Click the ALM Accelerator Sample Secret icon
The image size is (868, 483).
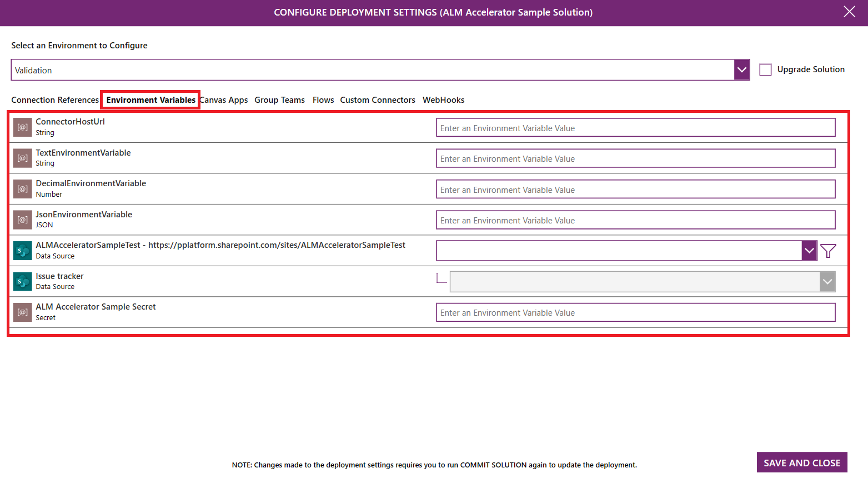pos(23,312)
